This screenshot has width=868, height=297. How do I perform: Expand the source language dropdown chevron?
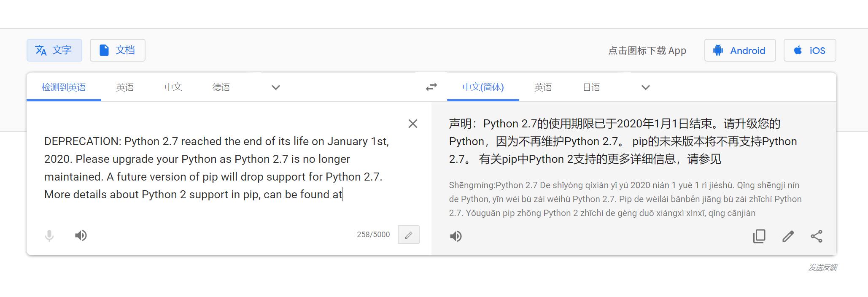click(x=276, y=87)
